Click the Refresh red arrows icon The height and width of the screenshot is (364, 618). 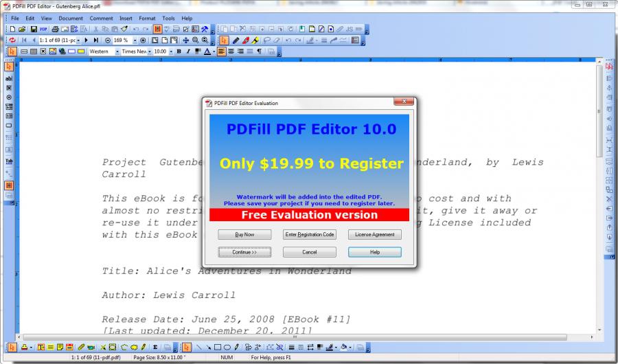coord(12,41)
